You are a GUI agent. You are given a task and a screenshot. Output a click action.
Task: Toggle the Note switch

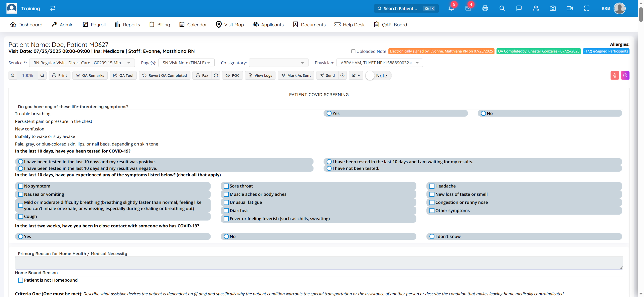coord(370,76)
